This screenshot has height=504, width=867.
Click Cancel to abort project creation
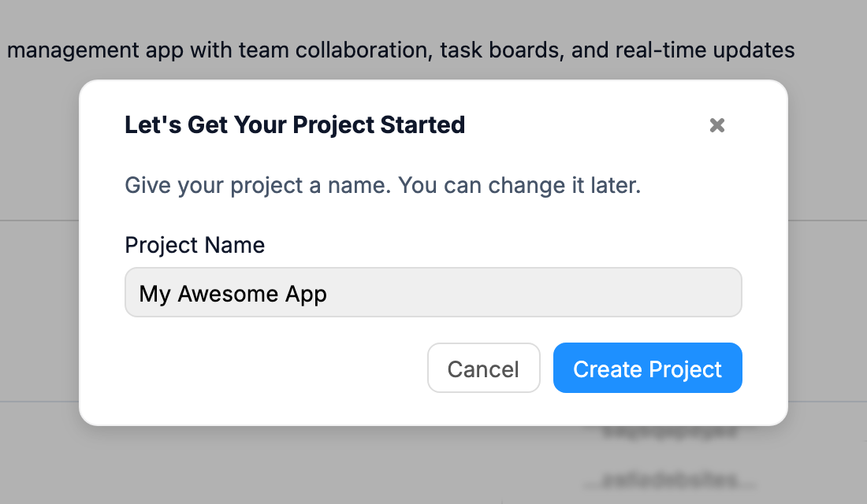pos(483,368)
